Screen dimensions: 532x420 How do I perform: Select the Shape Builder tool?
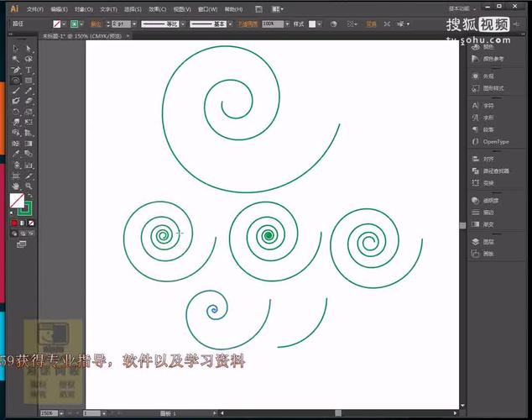16,133
